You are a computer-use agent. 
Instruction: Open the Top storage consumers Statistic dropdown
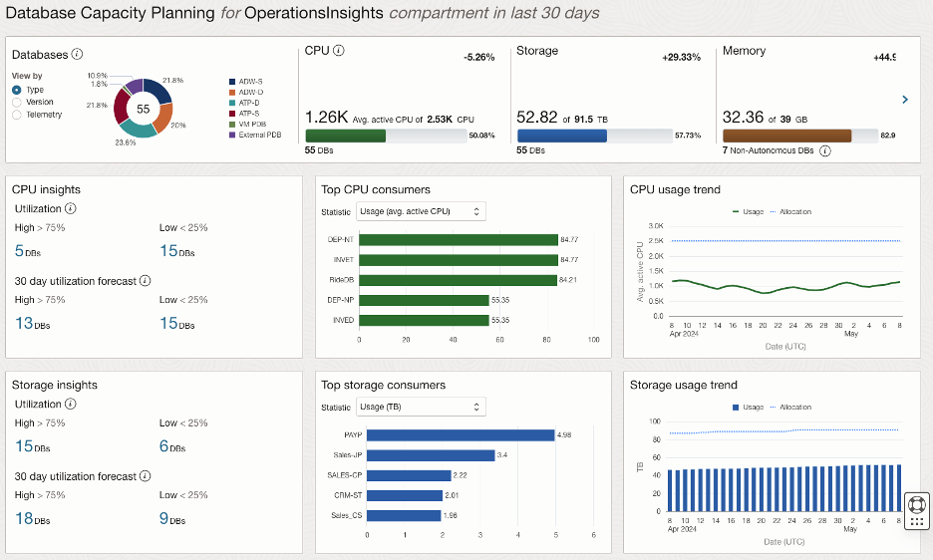pos(421,407)
